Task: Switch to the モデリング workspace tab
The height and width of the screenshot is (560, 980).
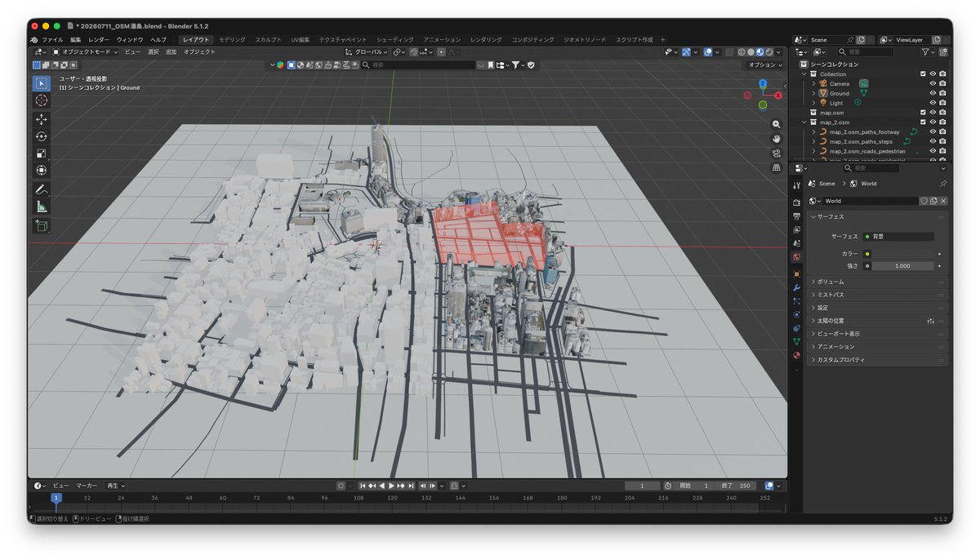Action: click(x=232, y=39)
